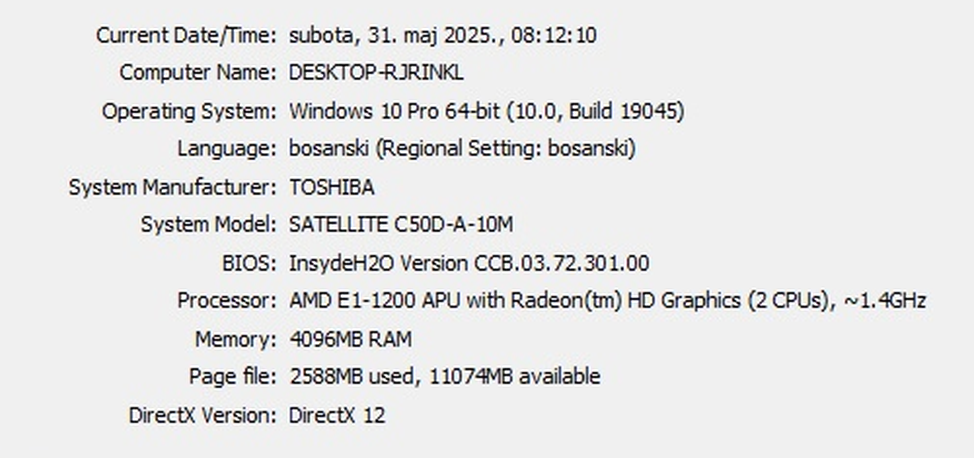The image size is (974, 458).
Task: Click the System Model label
Action: (208, 224)
